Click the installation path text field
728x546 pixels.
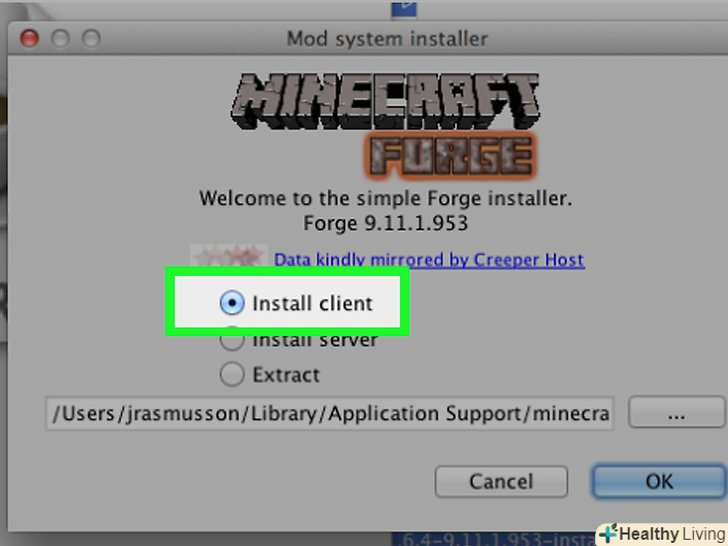(x=330, y=413)
